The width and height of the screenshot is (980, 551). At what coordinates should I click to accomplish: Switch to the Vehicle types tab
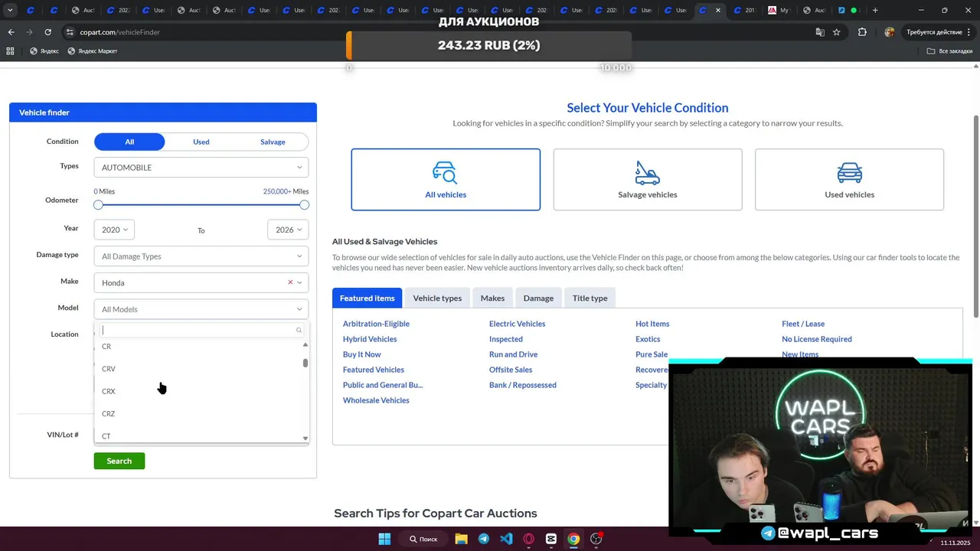[x=437, y=298]
